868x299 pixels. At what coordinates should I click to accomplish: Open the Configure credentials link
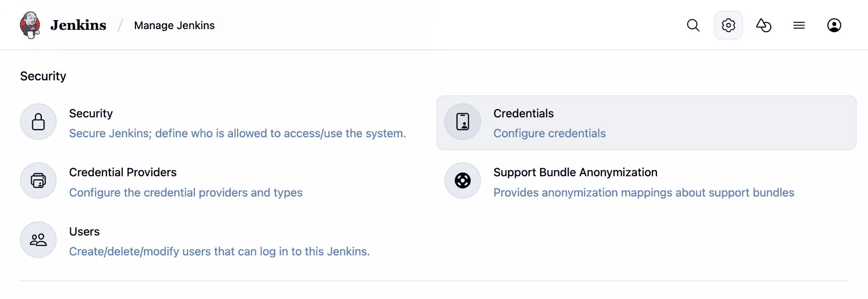[549, 133]
